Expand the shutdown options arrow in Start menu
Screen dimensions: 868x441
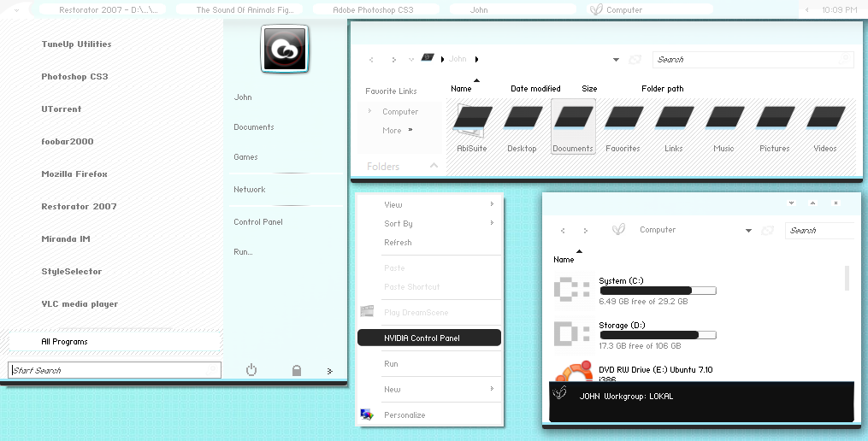330,371
